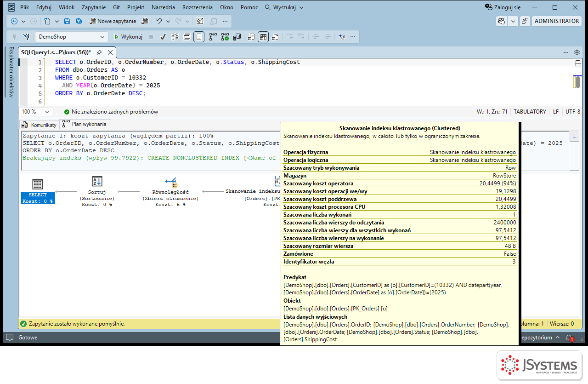Toggle the IntelliSense enabled button
The height and width of the screenshot is (384, 588).
(x=198, y=37)
